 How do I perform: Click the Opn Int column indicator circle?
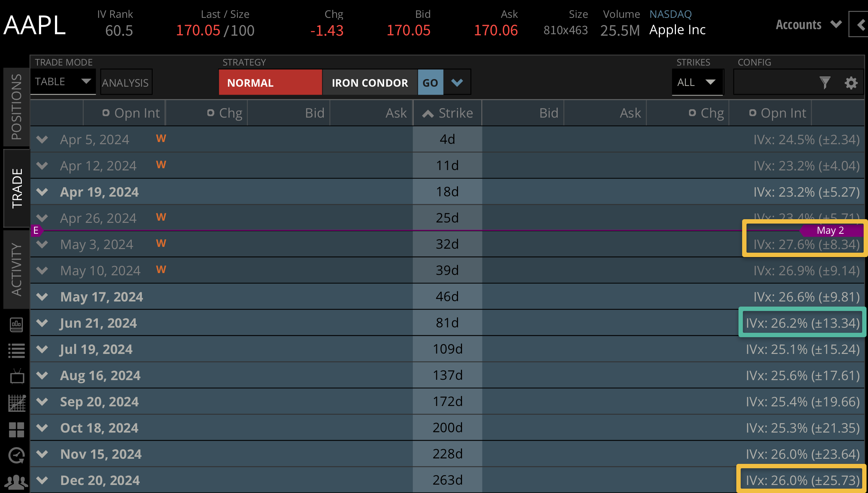106,113
